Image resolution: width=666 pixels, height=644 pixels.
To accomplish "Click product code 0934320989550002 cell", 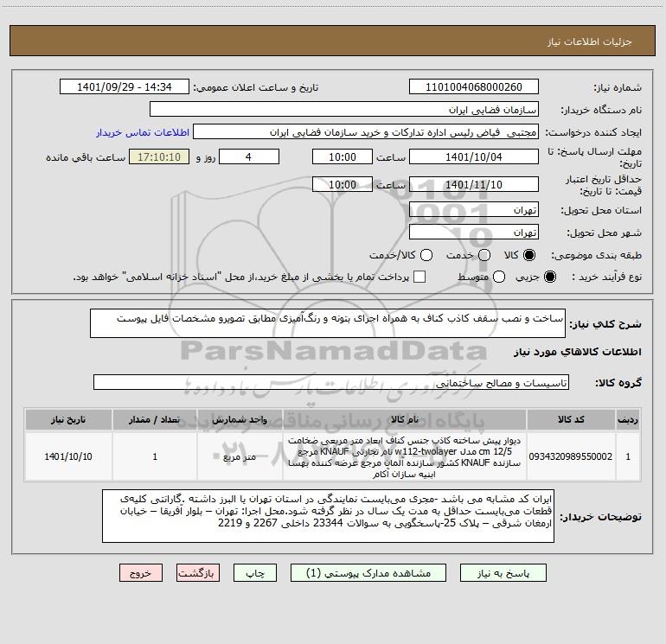I will click(x=571, y=456).
